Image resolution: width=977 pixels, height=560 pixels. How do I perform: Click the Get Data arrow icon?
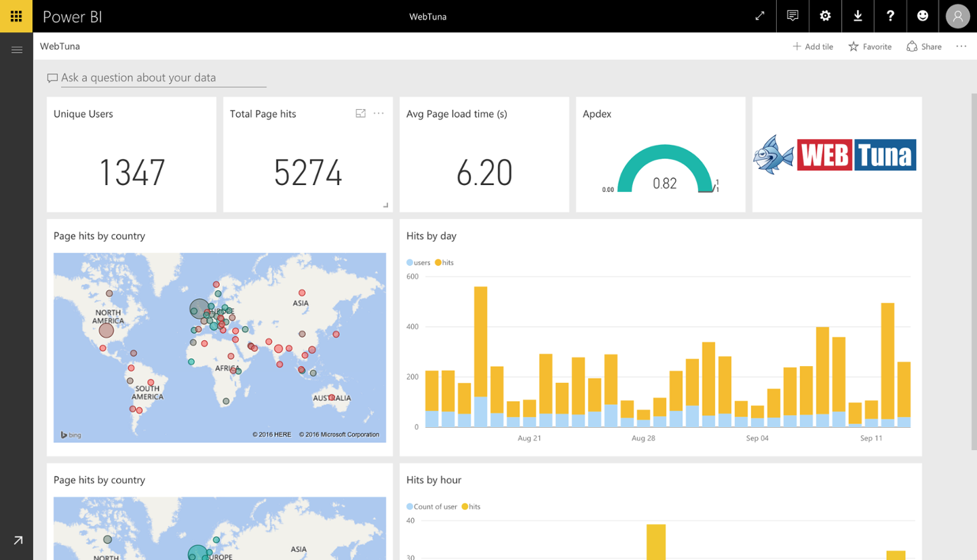pyautogui.click(x=18, y=540)
